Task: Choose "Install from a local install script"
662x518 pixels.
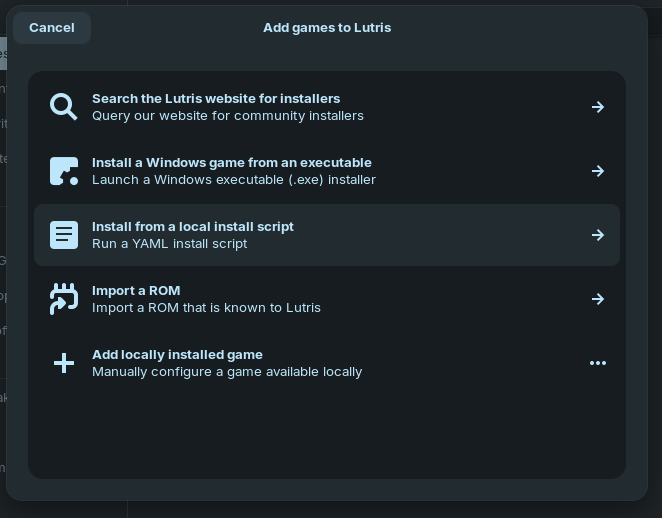Action: tap(193, 227)
